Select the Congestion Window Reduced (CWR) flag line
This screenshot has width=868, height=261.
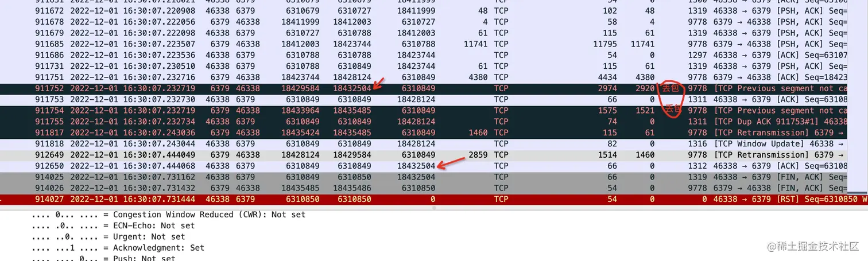coord(168,215)
